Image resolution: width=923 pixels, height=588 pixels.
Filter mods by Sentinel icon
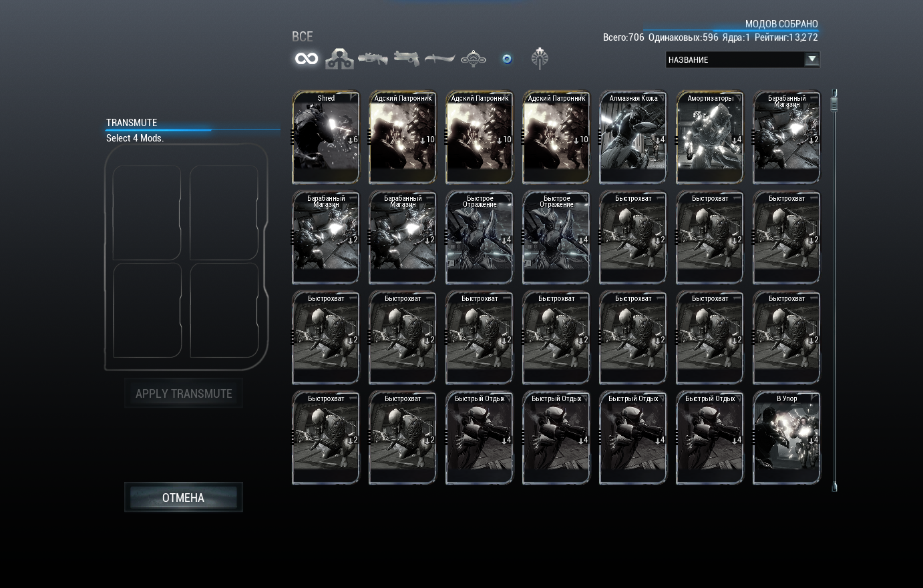pos(474,59)
